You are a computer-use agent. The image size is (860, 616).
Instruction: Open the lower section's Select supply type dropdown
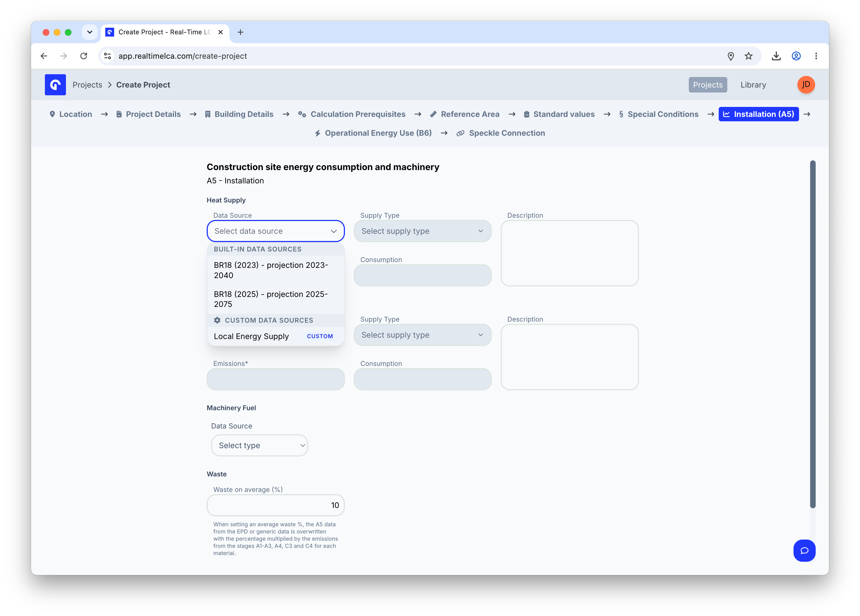(423, 335)
